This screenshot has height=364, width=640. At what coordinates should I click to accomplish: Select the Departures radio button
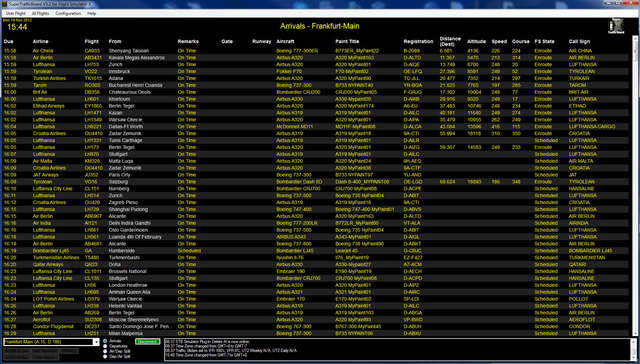pos(105,346)
